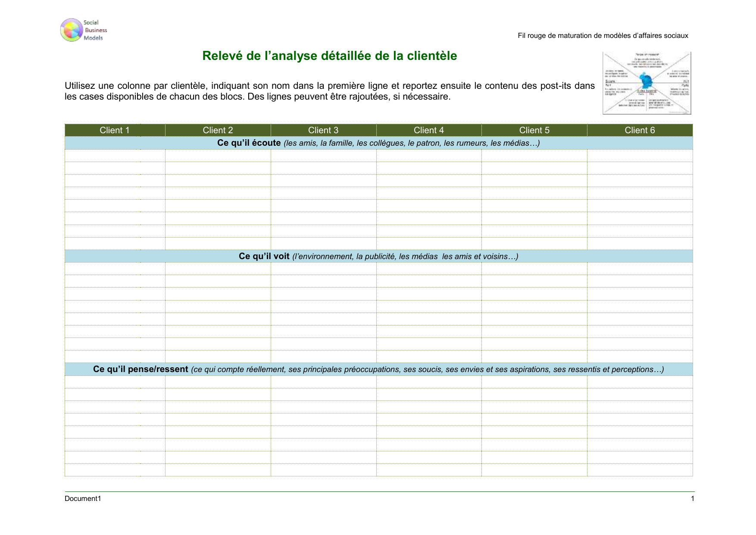Click first empty Client 3 cell under 'voit'
Viewport: 756px width, 535px height.
pos(323,269)
